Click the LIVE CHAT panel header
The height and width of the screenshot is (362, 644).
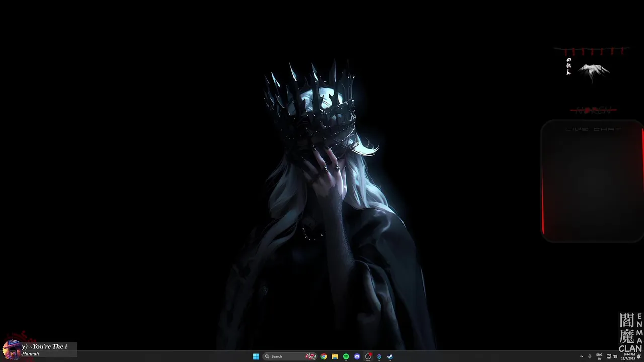point(593,129)
